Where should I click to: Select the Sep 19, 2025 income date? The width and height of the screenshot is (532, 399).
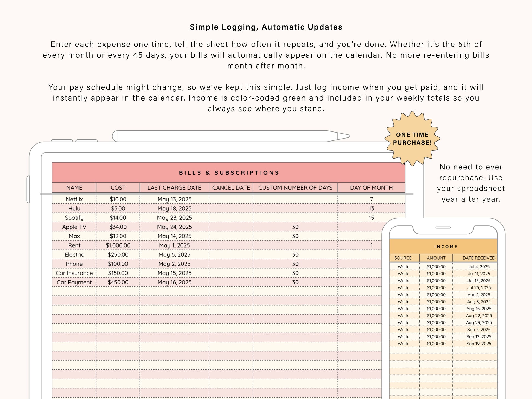click(x=475, y=344)
